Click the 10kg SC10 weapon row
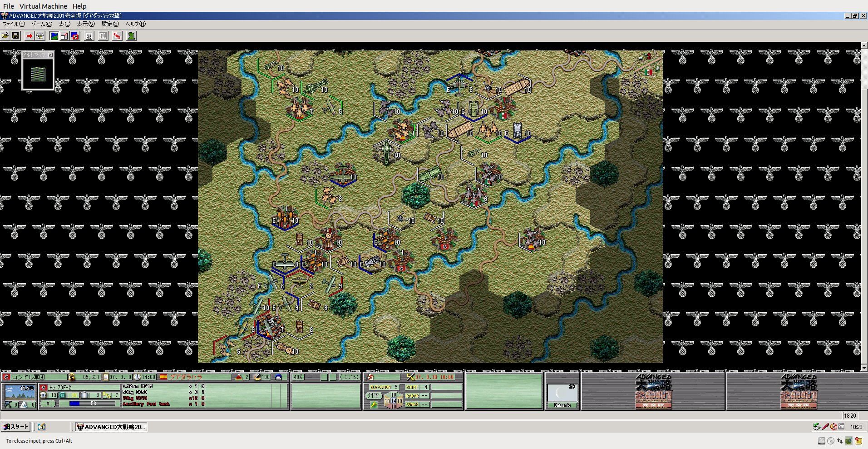This screenshot has width=868, height=449. (163, 398)
